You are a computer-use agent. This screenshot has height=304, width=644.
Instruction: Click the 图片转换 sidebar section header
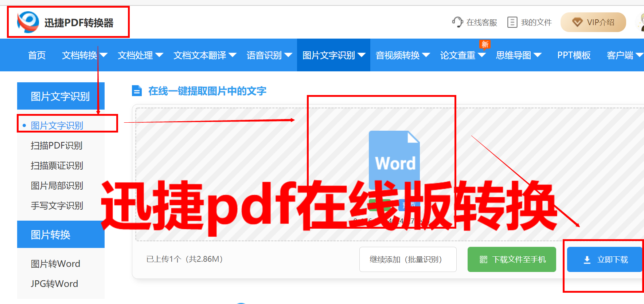(61, 234)
